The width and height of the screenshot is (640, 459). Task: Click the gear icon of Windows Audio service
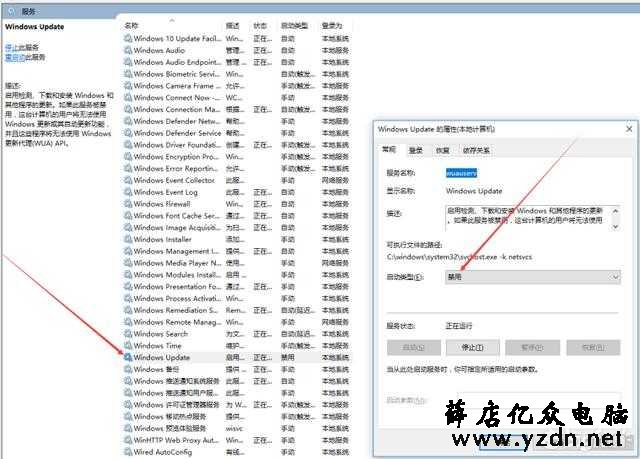128,50
